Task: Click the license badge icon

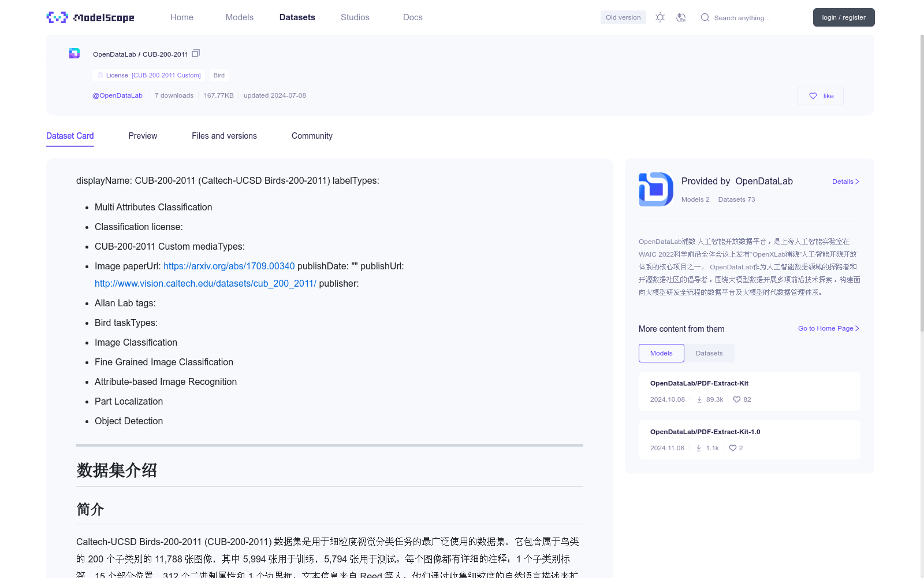Action: 100,75
